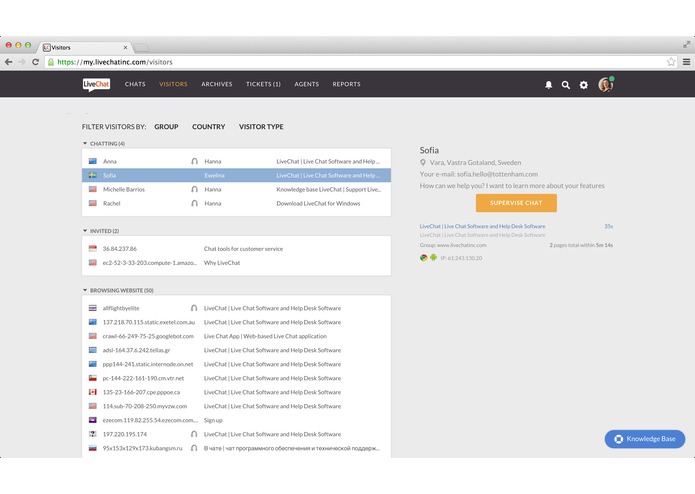Click Download LiveChat for Windows page title

[x=318, y=203]
